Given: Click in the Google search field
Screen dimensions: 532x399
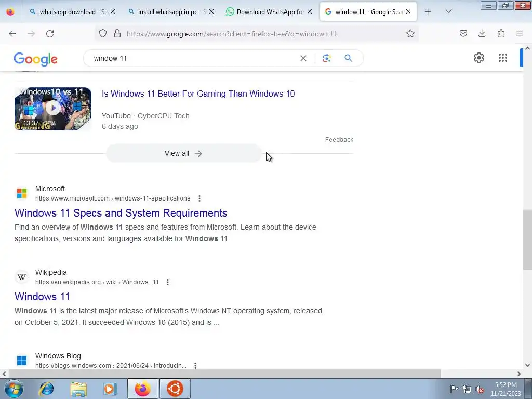Looking at the screenshot, I should (x=193, y=58).
